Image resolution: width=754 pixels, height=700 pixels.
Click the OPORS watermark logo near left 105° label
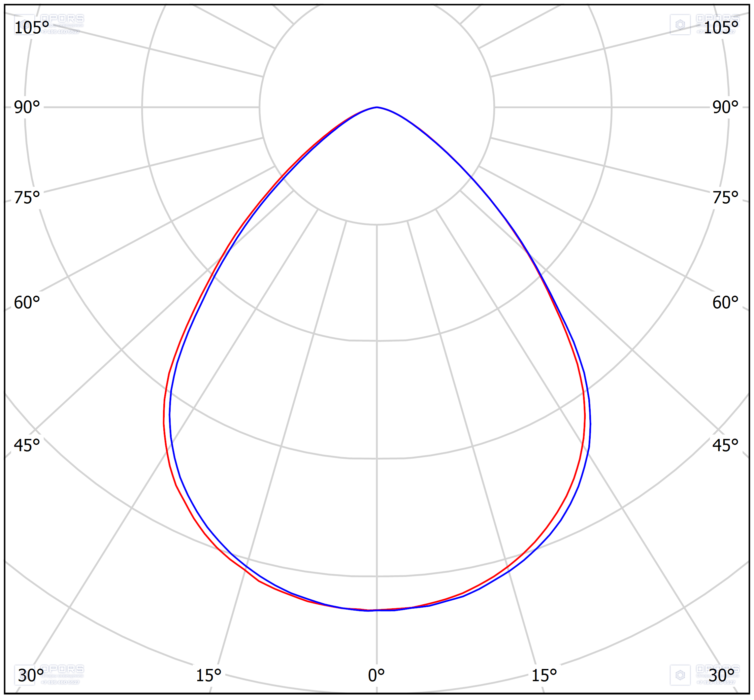[x=49, y=24]
